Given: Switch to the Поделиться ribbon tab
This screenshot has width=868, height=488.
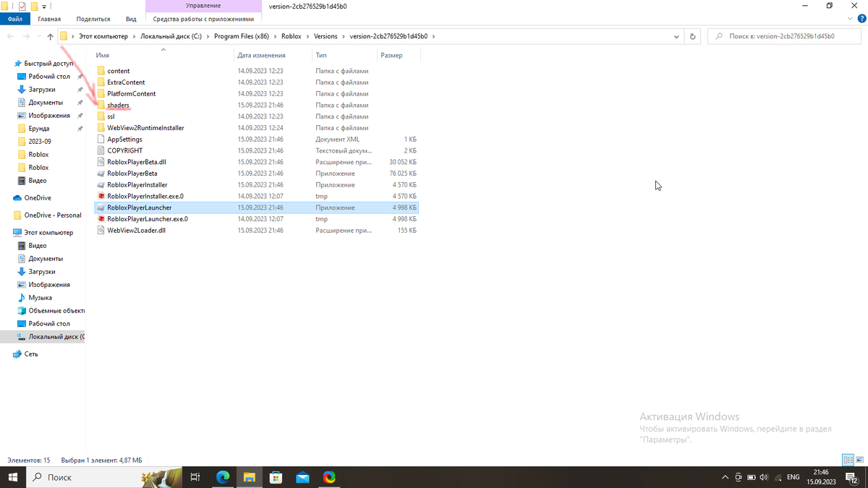Looking at the screenshot, I should pos(93,19).
